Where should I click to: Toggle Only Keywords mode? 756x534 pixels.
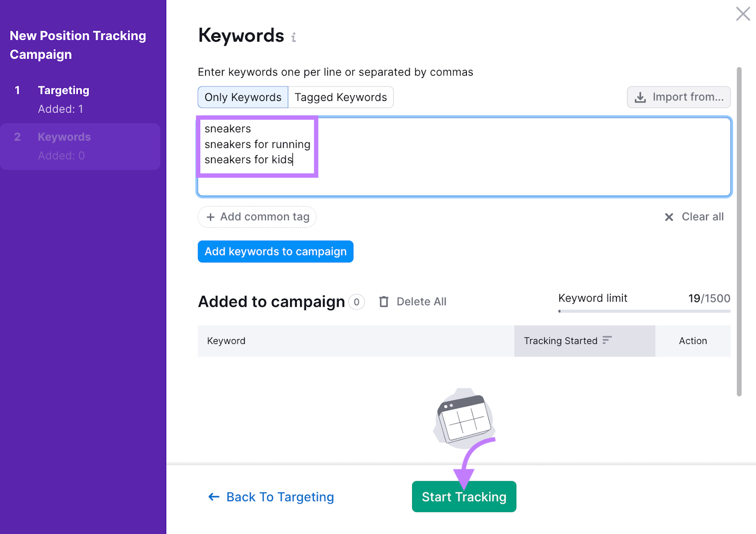242,97
